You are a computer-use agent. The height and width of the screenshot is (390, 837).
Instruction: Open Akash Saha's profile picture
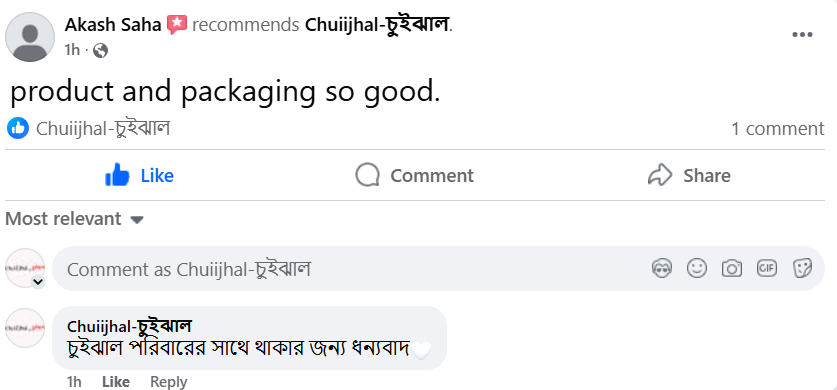[30, 37]
